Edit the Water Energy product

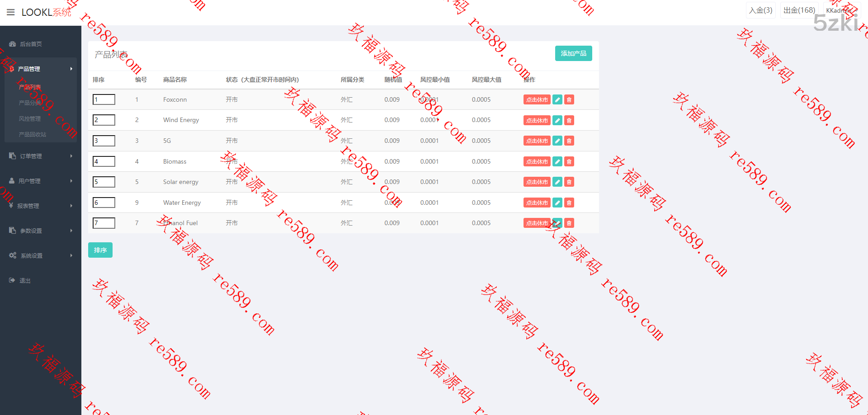[x=557, y=203]
